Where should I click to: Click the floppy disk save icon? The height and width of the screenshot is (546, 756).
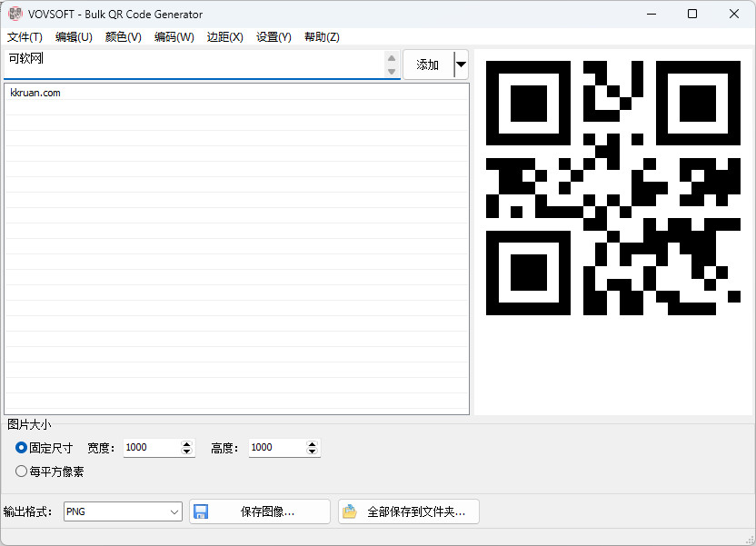[x=201, y=511]
